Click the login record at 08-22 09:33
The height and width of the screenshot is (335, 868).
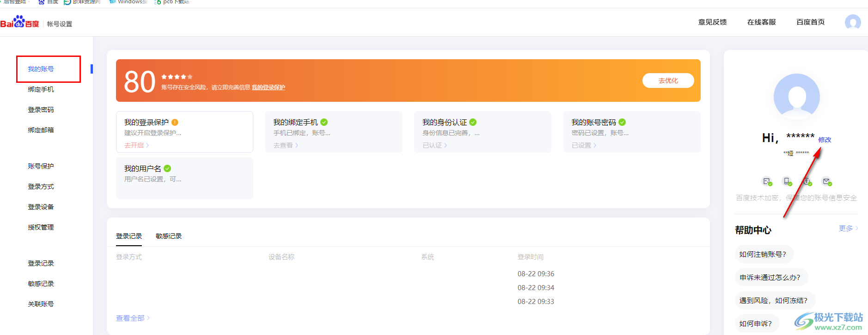[536, 302]
